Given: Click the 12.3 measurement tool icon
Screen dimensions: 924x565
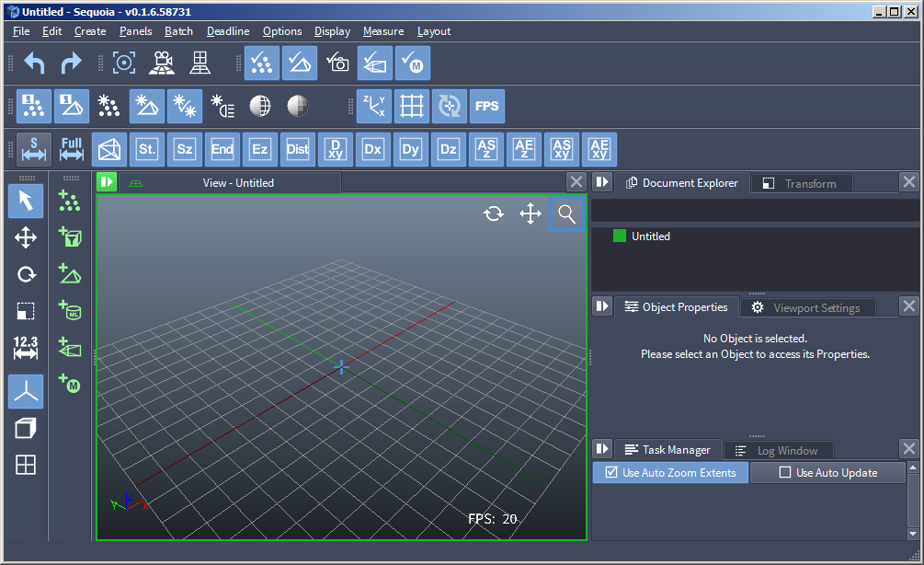Looking at the screenshot, I should [26, 348].
